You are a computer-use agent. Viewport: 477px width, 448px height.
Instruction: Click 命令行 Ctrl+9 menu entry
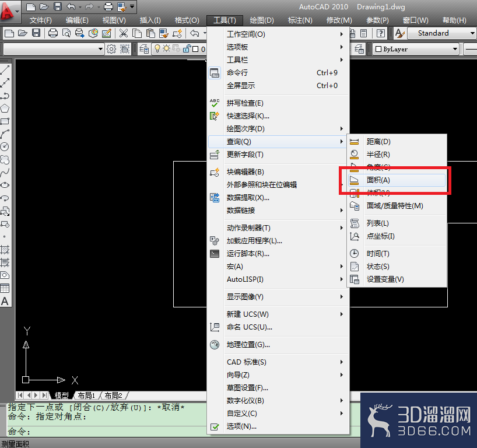(278, 73)
